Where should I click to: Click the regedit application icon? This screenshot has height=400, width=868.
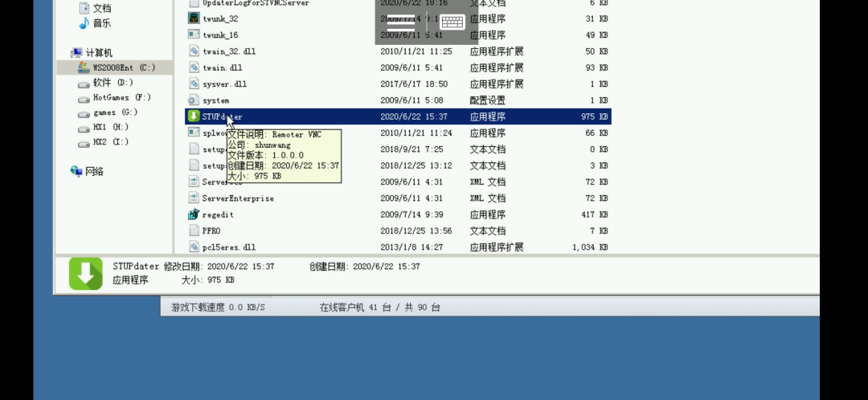tap(193, 214)
